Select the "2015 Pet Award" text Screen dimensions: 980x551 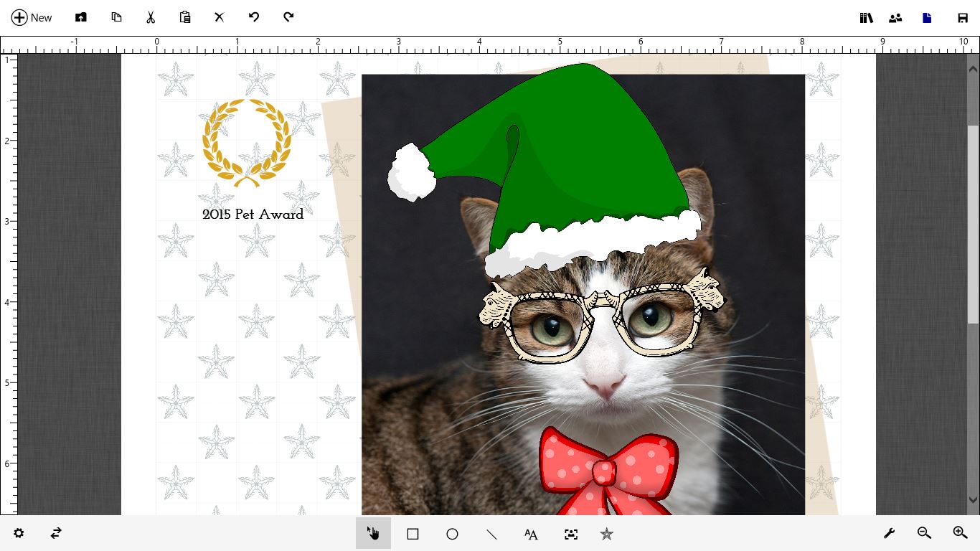coord(253,214)
